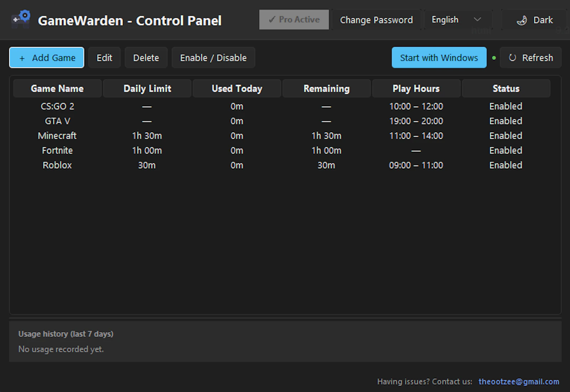Open the English language dropdown
Viewport: 570px width, 392px height.
(x=457, y=20)
